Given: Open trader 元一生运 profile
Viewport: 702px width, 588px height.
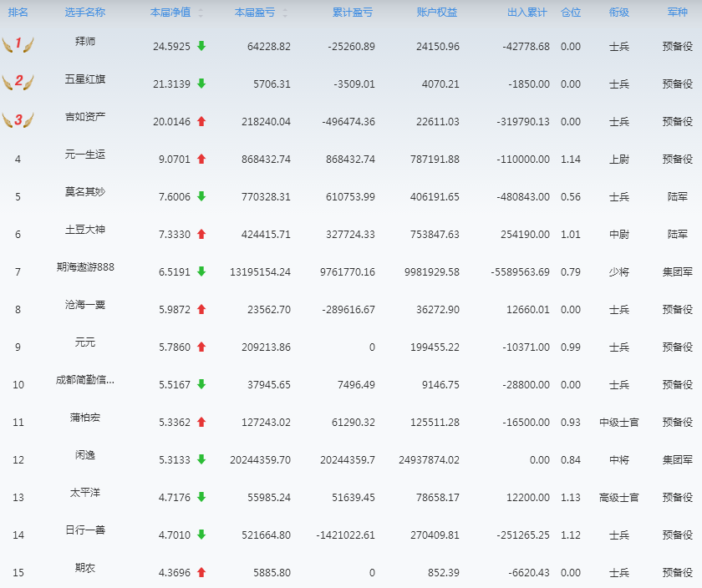Looking at the screenshot, I should tap(85, 155).
